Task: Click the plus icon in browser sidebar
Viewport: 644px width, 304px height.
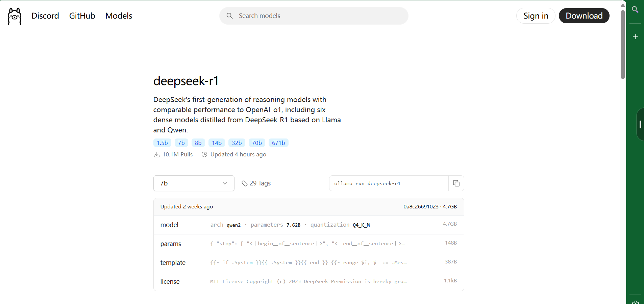Action: click(635, 36)
